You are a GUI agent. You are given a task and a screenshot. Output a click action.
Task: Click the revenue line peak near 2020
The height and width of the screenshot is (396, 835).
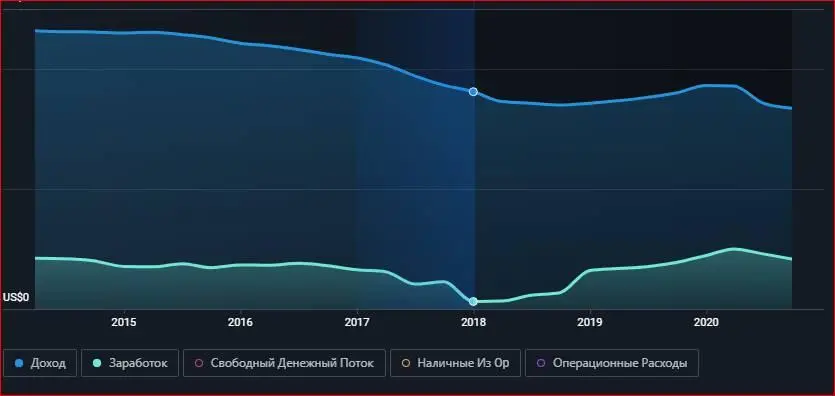coord(719,85)
